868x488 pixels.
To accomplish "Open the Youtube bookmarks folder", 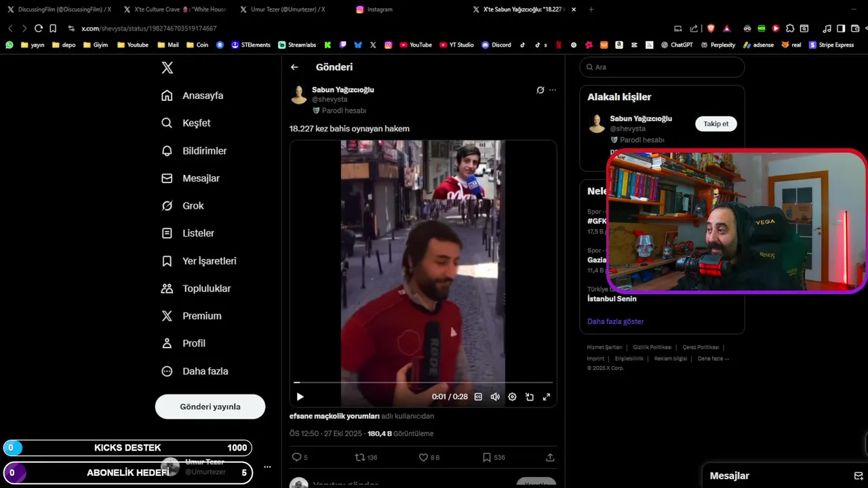I will point(133,45).
